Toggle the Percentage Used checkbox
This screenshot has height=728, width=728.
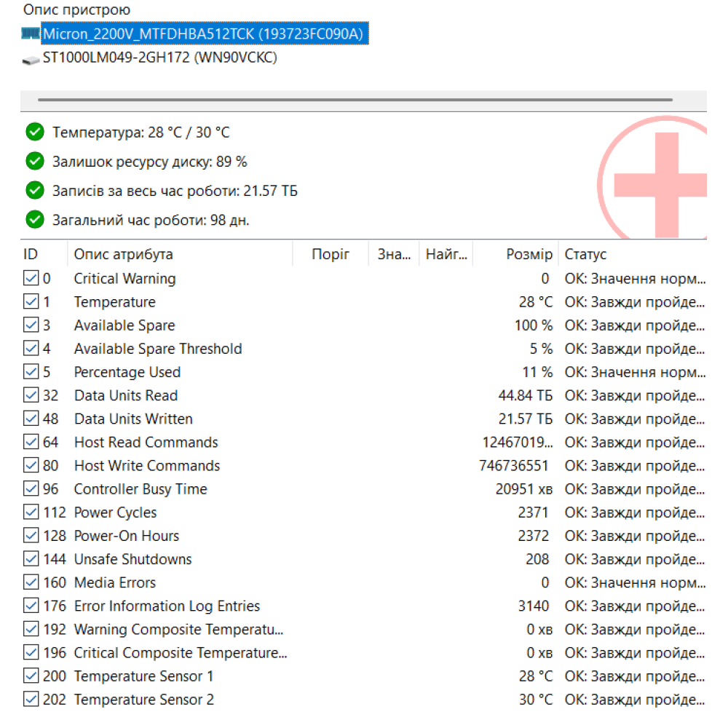pos(31,372)
